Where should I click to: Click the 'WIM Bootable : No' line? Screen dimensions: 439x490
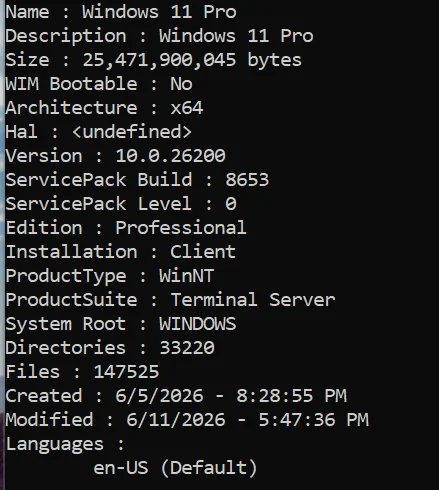99,84
